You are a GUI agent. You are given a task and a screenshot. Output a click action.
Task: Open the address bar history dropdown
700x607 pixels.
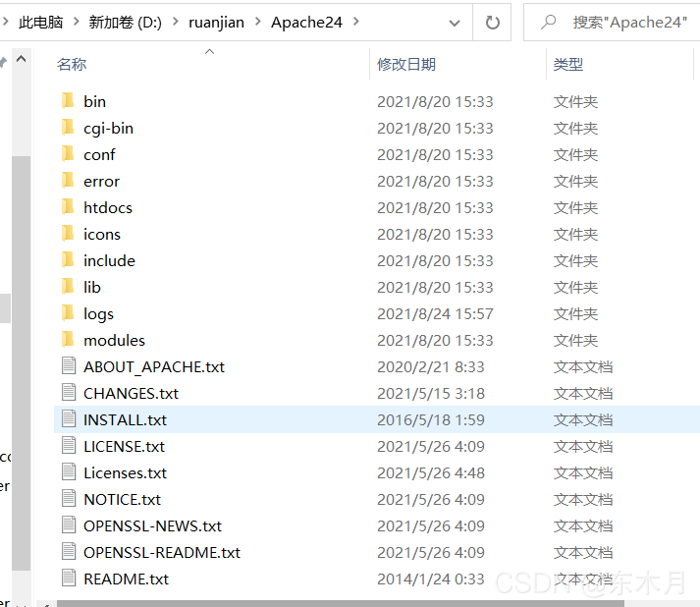click(x=455, y=23)
